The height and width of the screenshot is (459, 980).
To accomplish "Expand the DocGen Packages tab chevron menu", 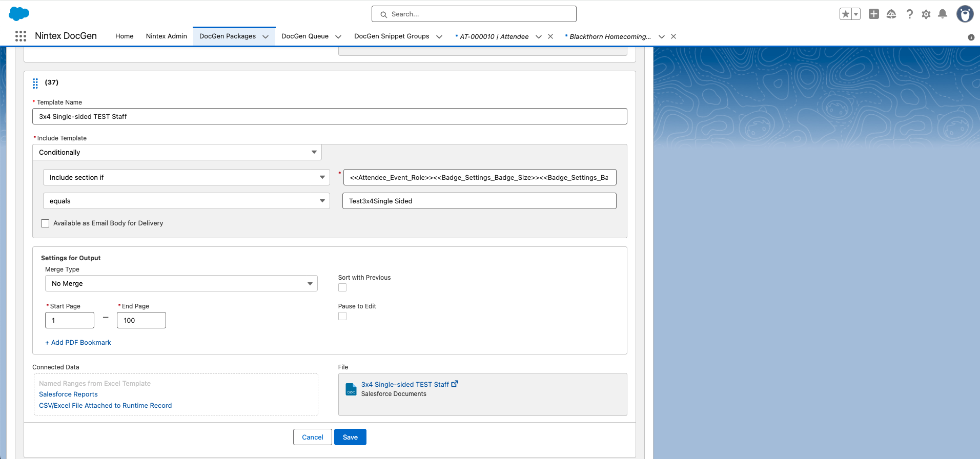I will [x=266, y=37].
